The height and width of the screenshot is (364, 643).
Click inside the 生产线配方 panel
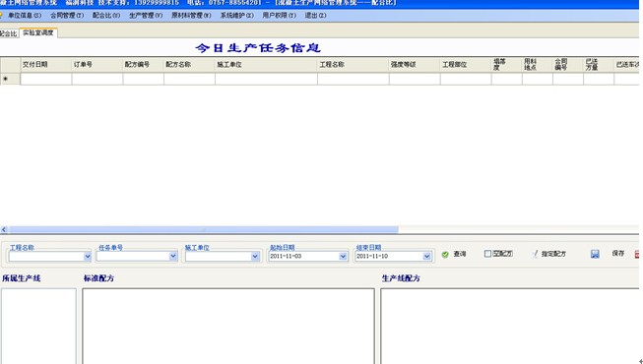509,326
